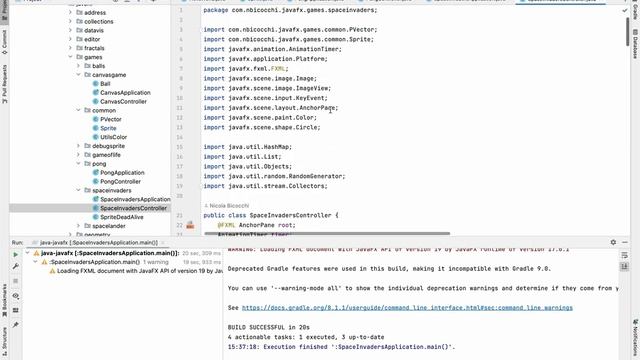Click on the AnchorPane import line
The image size is (640, 360).
point(271,108)
